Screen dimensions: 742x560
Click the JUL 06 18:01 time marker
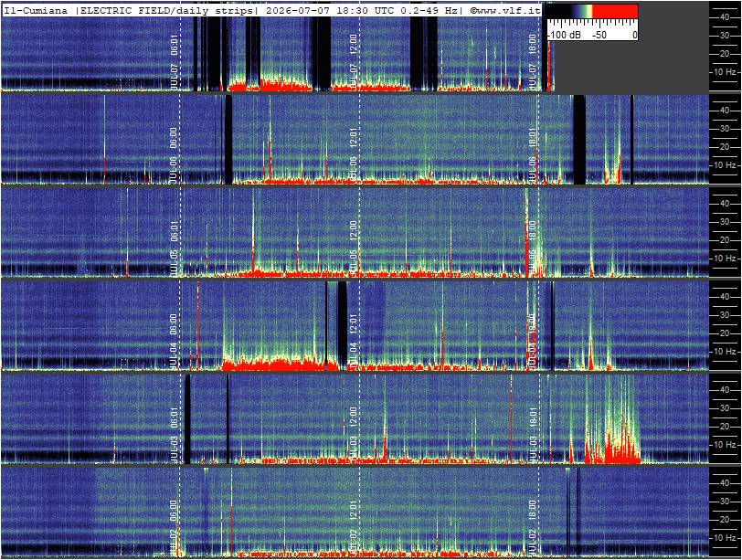[x=533, y=154]
